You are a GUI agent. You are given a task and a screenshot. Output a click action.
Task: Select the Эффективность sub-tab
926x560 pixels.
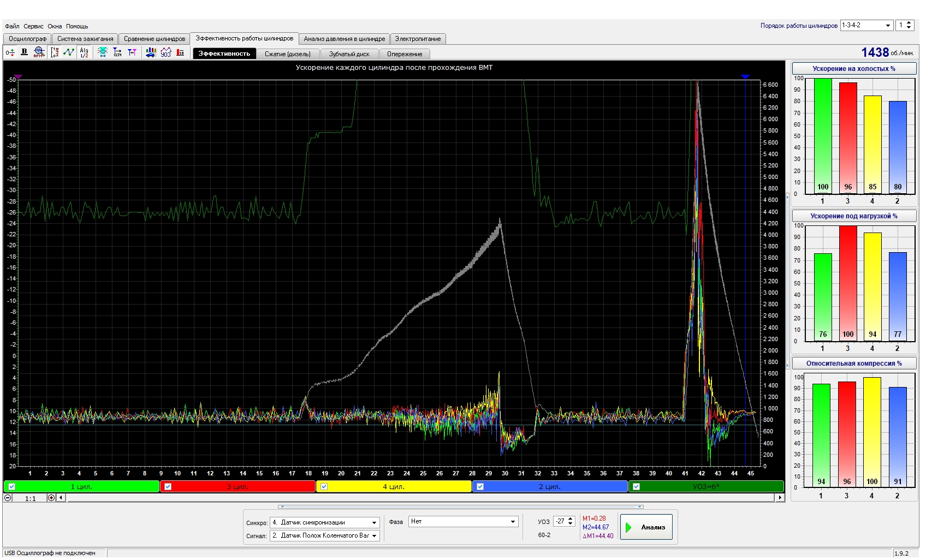tap(224, 53)
